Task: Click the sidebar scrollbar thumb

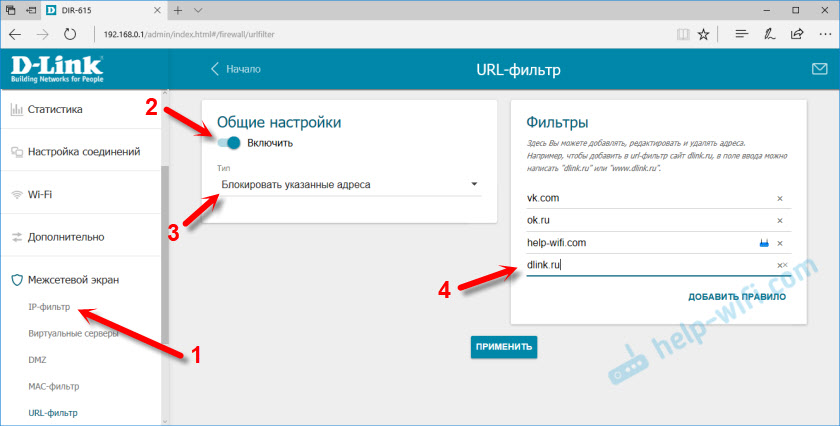Action: [164, 255]
